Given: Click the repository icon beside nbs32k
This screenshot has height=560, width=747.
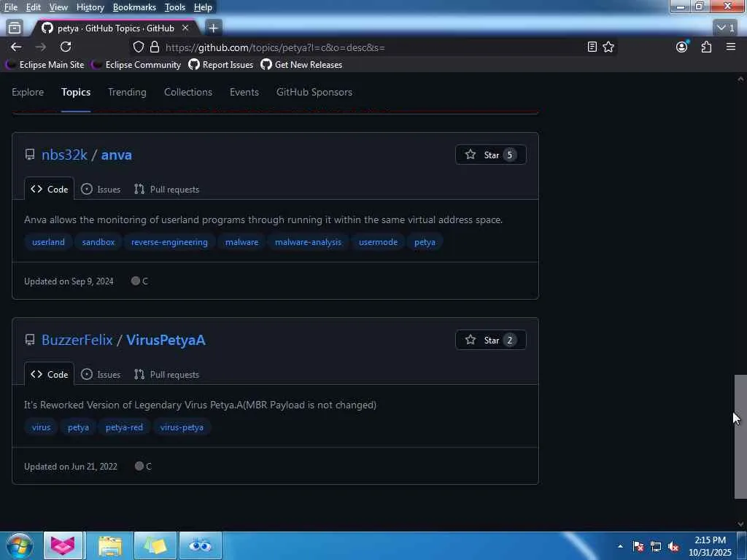Looking at the screenshot, I should click(x=29, y=155).
